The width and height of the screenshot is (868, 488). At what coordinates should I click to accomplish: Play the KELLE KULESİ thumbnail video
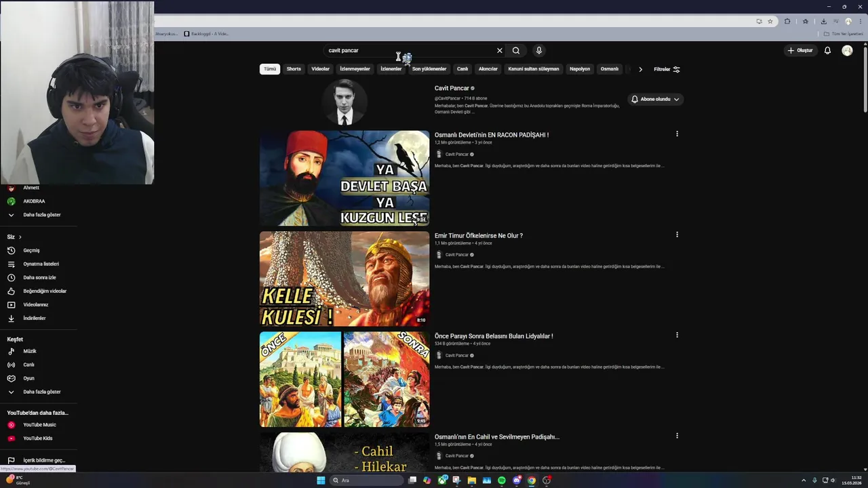click(x=344, y=279)
